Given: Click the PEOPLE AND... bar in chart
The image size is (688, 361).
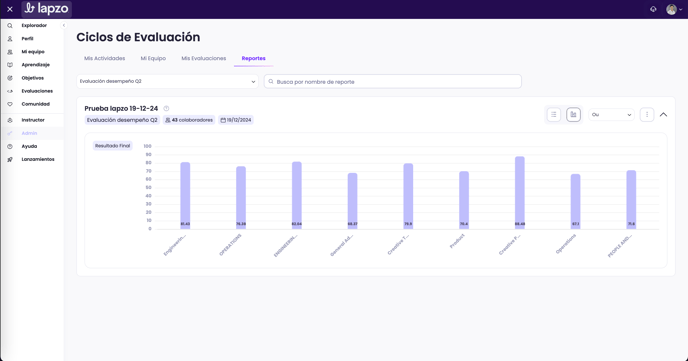Looking at the screenshot, I should click(631, 200).
